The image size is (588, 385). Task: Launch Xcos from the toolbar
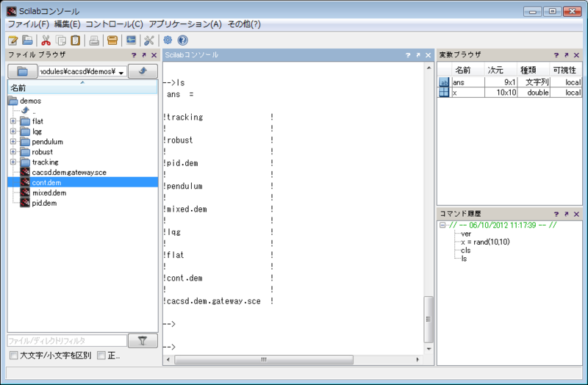(132, 40)
